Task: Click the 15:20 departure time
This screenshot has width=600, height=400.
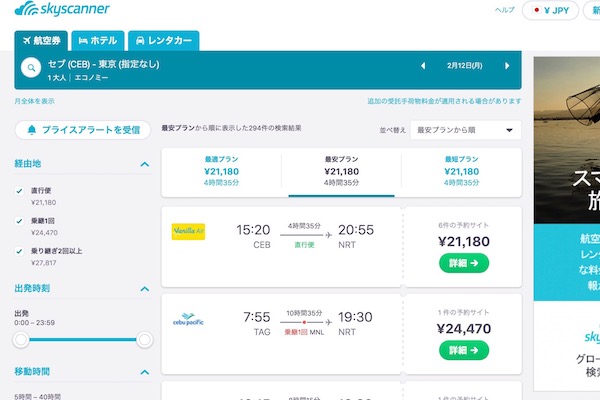Action: 253,230
